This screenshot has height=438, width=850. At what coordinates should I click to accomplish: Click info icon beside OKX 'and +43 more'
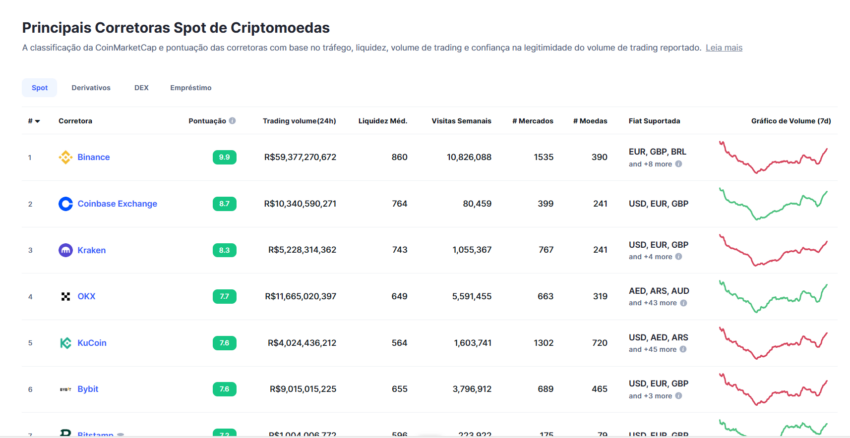(x=683, y=303)
